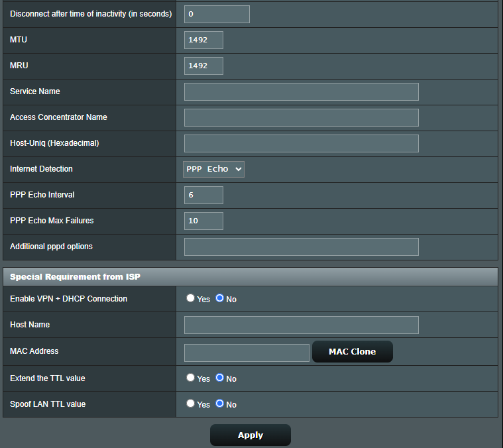Focus the Service Name text box
Screen dimensions: 503x448
pos(301,91)
